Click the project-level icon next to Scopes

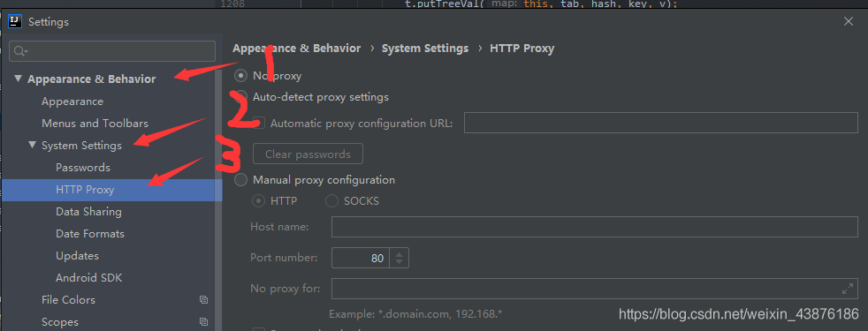(x=203, y=321)
